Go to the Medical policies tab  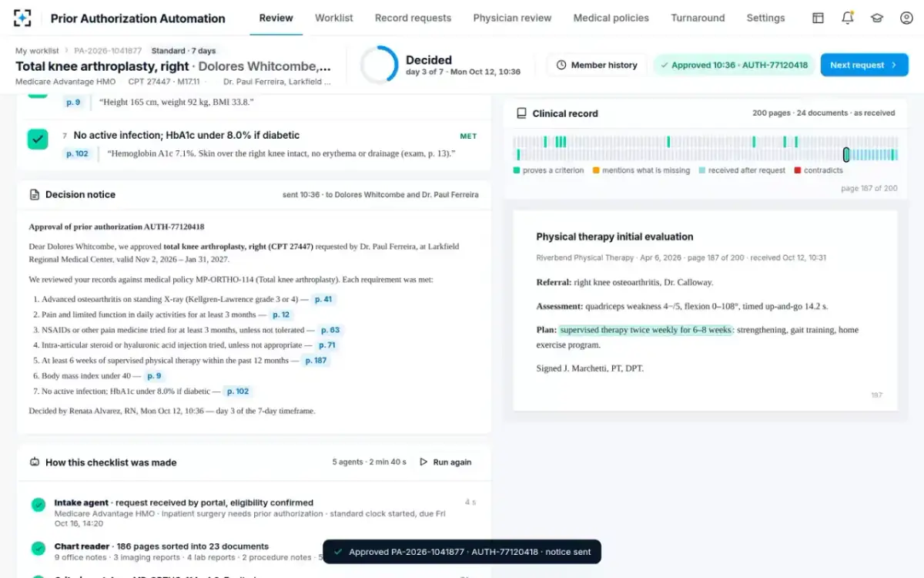point(611,18)
